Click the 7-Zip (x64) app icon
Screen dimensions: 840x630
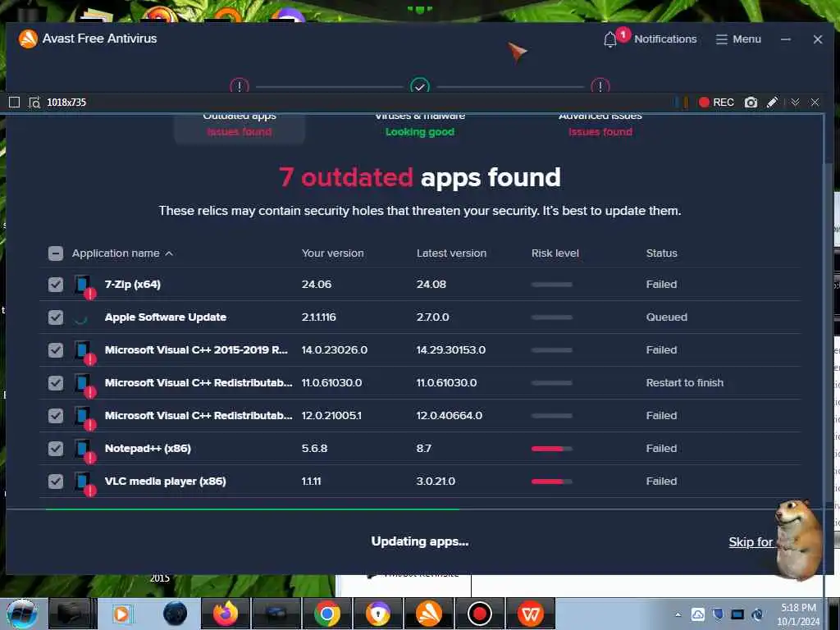pyautogui.click(x=84, y=285)
